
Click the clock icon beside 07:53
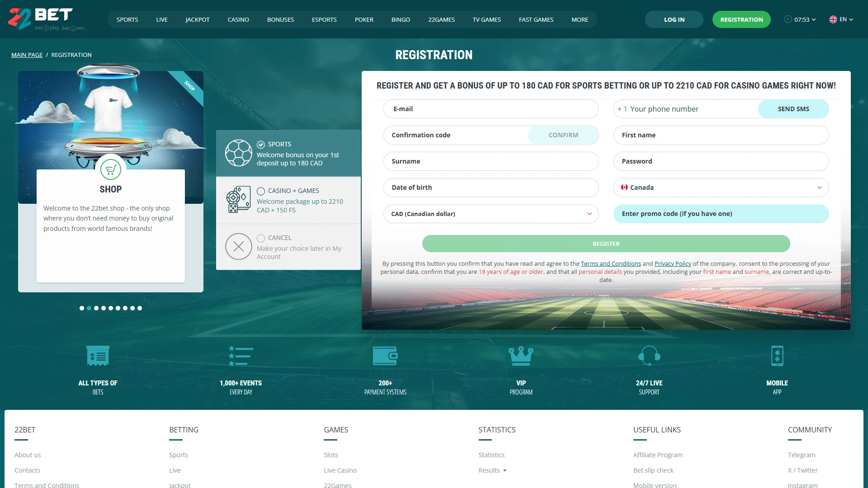click(788, 19)
